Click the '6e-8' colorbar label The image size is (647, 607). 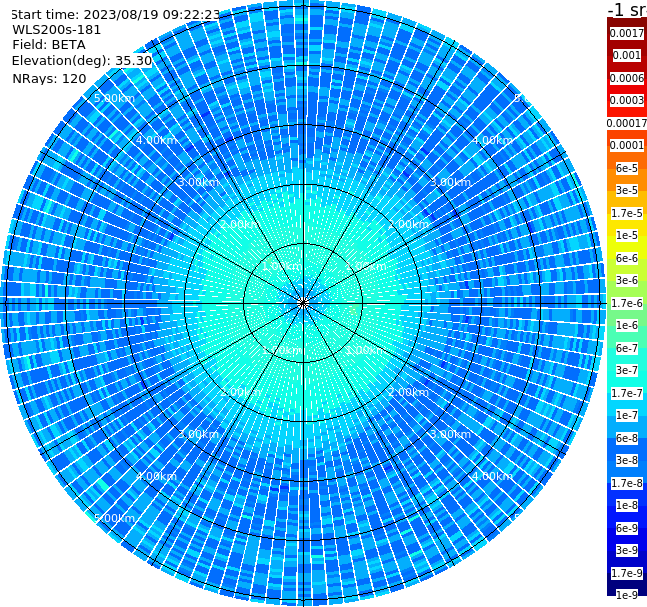627,438
